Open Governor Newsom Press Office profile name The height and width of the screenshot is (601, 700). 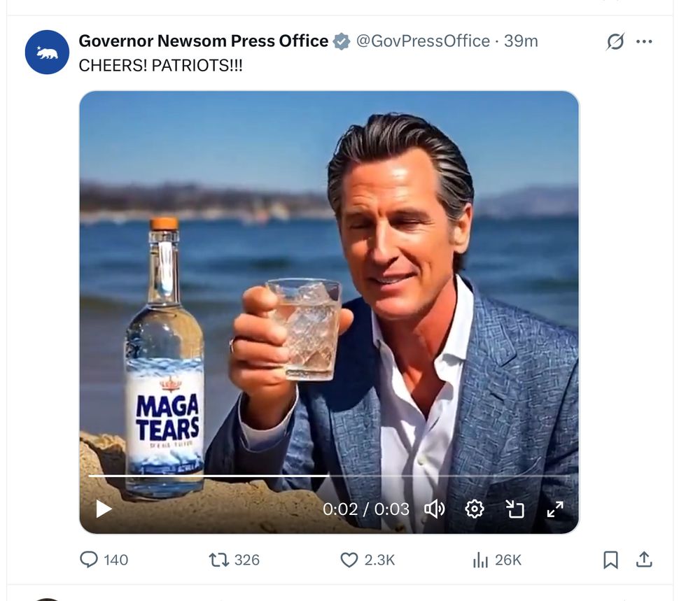203,41
